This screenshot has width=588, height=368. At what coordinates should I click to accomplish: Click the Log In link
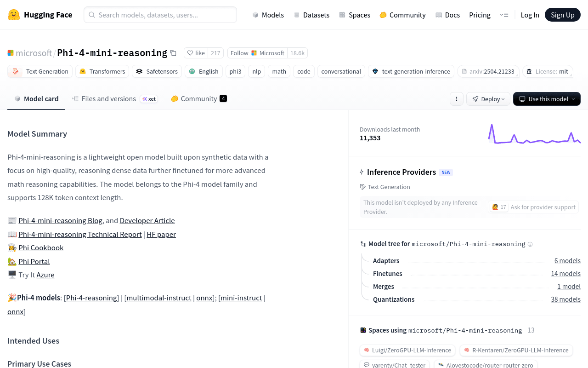[530, 15]
